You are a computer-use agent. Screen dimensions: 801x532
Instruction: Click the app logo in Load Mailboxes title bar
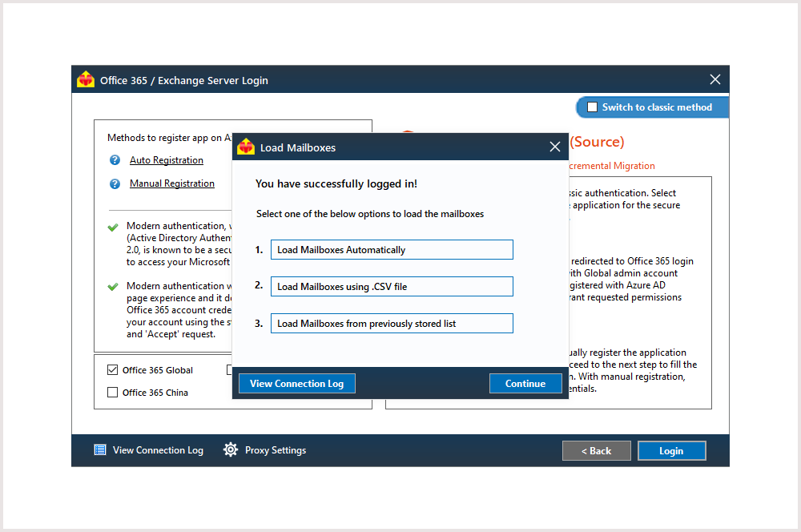[246, 147]
